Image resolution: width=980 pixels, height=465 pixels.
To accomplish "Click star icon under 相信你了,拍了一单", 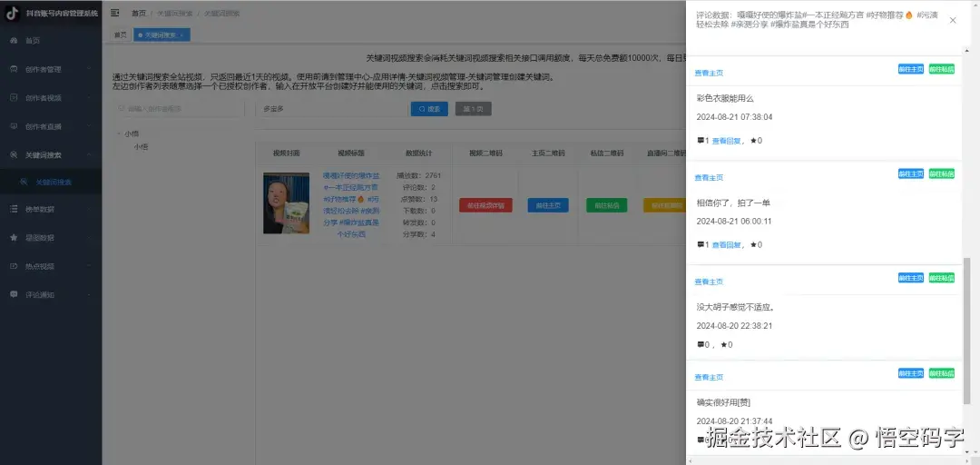I will 753,244.
